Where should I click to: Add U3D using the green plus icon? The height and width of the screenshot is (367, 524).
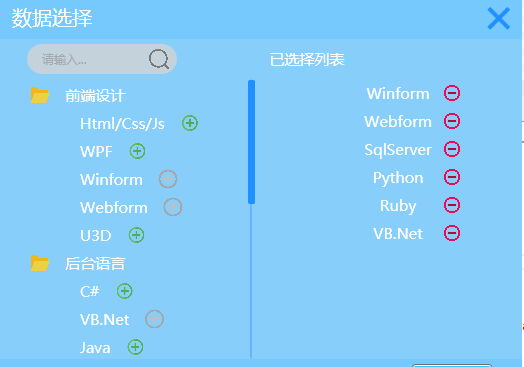tap(136, 235)
